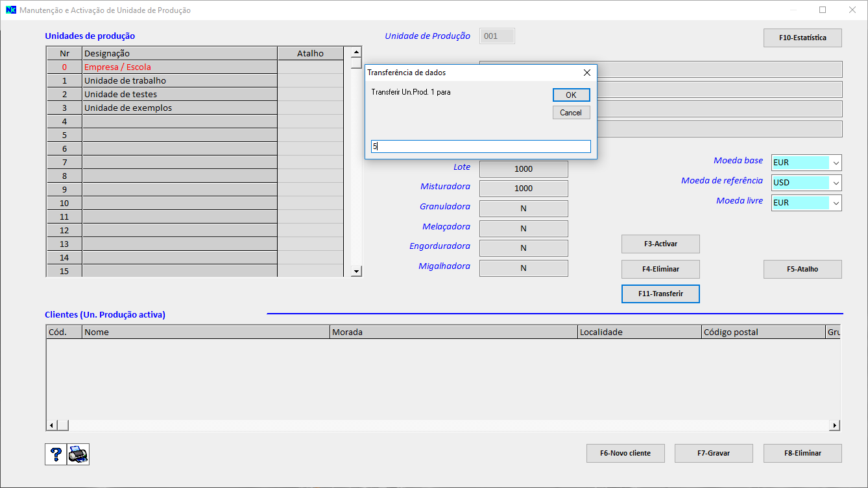Click the F4-Eliminar button
Image resolution: width=868 pixels, height=488 pixels.
[x=660, y=269]
